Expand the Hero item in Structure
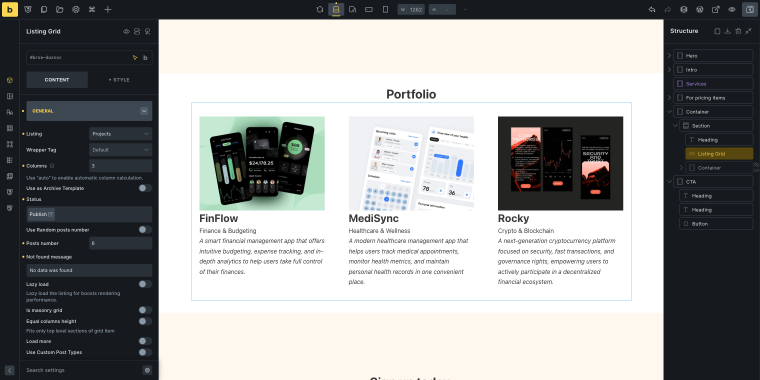This screenshot has width=760, height=380. [669, 56]
